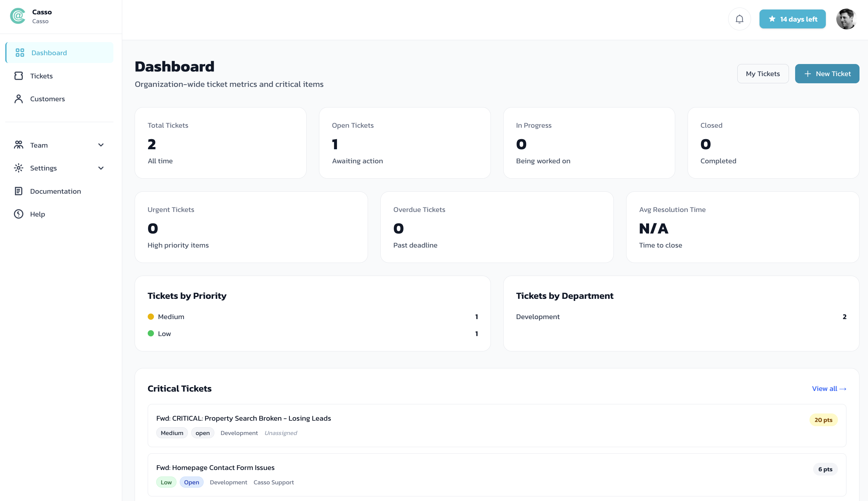The height and width of the screenshot is (501, 868).
Task: Open notifications via the bell icon
Action: (739, 19)
